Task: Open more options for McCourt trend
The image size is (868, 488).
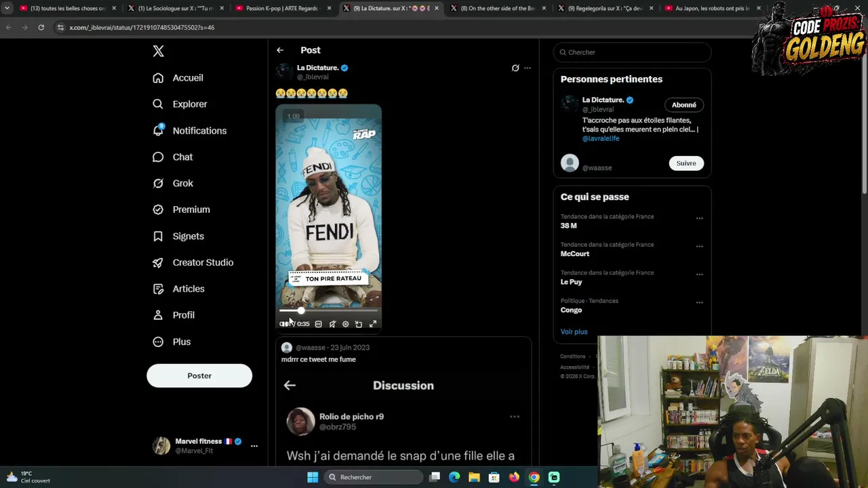Action: tap(699, 246)
